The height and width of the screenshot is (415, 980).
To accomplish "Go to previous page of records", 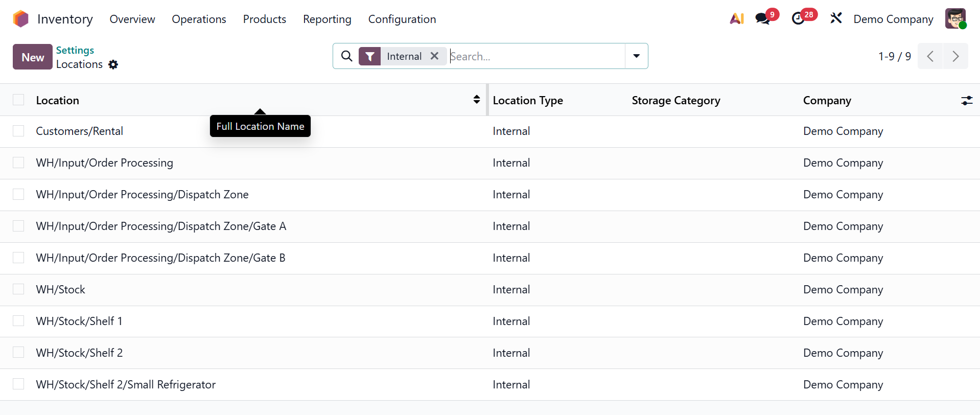I will point(930,56).
